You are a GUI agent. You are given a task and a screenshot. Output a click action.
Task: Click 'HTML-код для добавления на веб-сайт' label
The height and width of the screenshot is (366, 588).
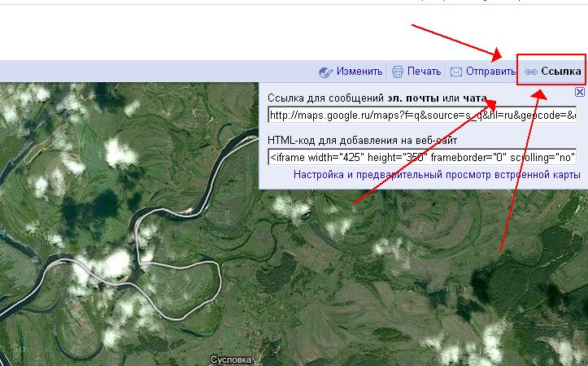[362, 141]
